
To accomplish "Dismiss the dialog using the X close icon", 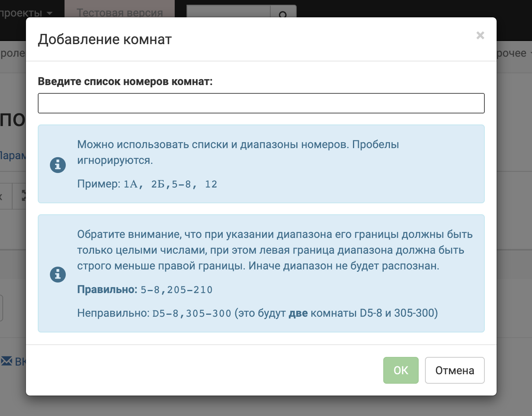I will [x=480, y=36].
